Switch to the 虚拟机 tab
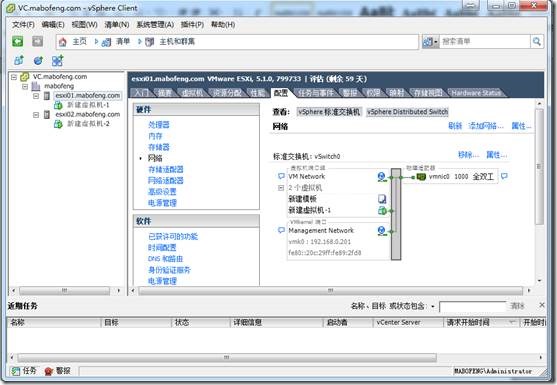 click(x=192, y=93)
